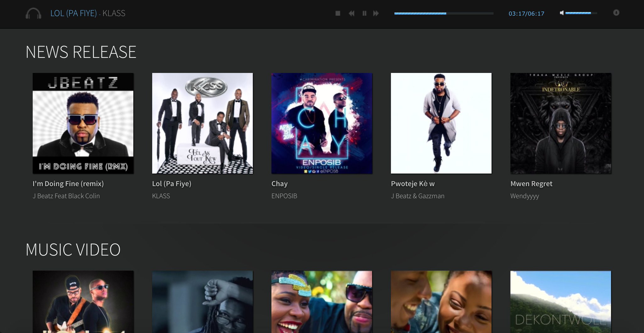Open the music video with dreadlocks man

203,302
